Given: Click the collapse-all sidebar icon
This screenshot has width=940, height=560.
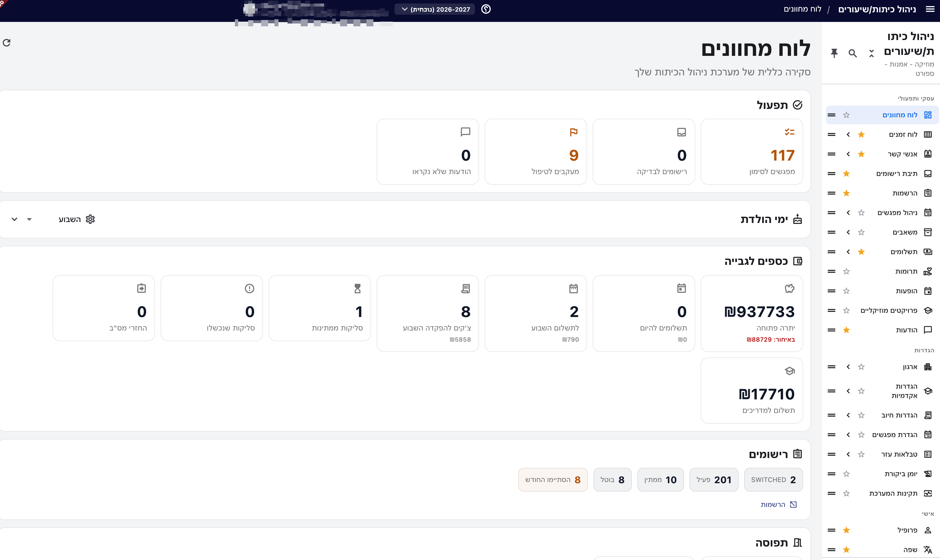Looking at the screenshot, I should [871, 53].
